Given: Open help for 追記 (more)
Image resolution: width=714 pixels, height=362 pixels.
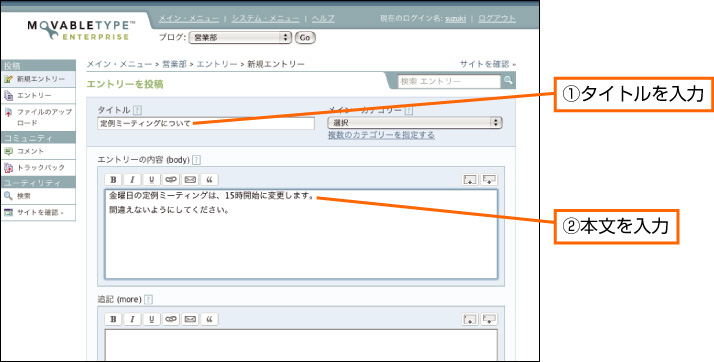Looking at the screenshot, I should pyautogui.click(x=148, y=300).
